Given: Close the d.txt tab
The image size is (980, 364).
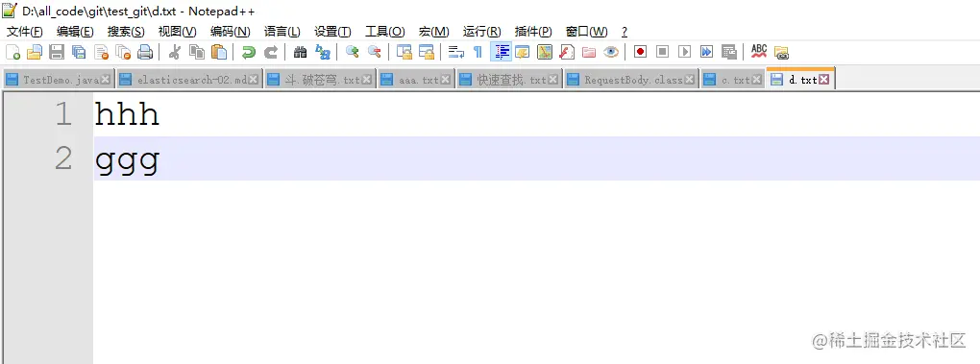Looking at the screenshot, I should tap(823, 80).
